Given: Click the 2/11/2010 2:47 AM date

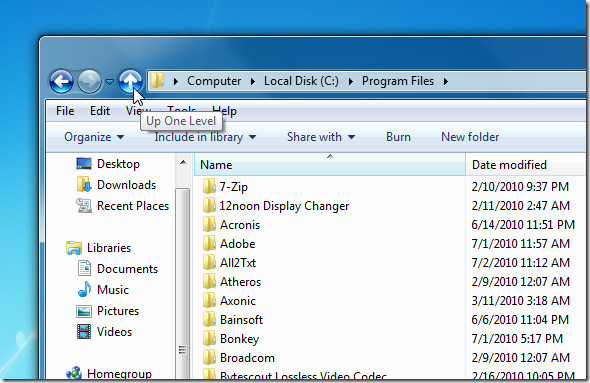Looking at the screenshot, I should tap(520, 206).
